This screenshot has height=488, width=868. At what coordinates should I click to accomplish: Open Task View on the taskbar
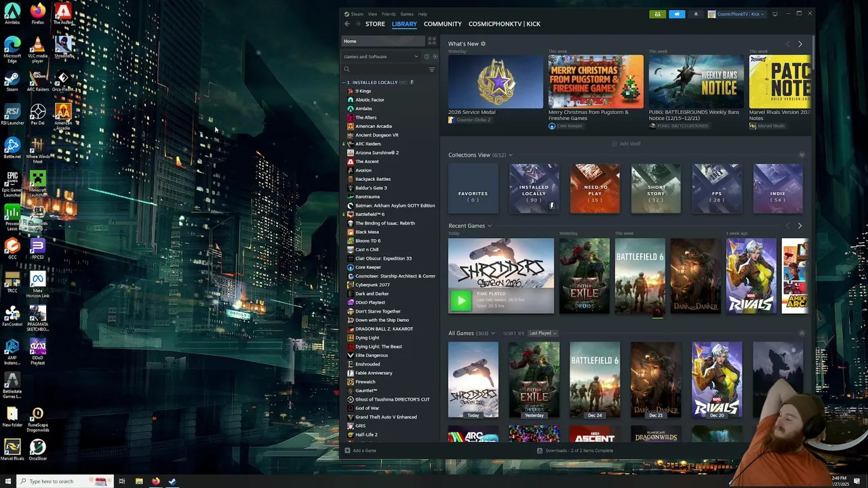(x=122, y=481)
